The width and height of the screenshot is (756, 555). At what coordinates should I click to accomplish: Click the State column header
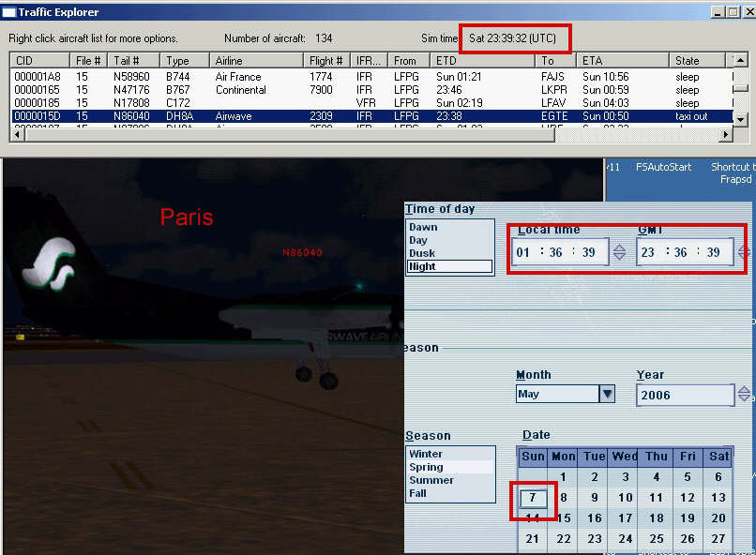click(x=697, y=61)
